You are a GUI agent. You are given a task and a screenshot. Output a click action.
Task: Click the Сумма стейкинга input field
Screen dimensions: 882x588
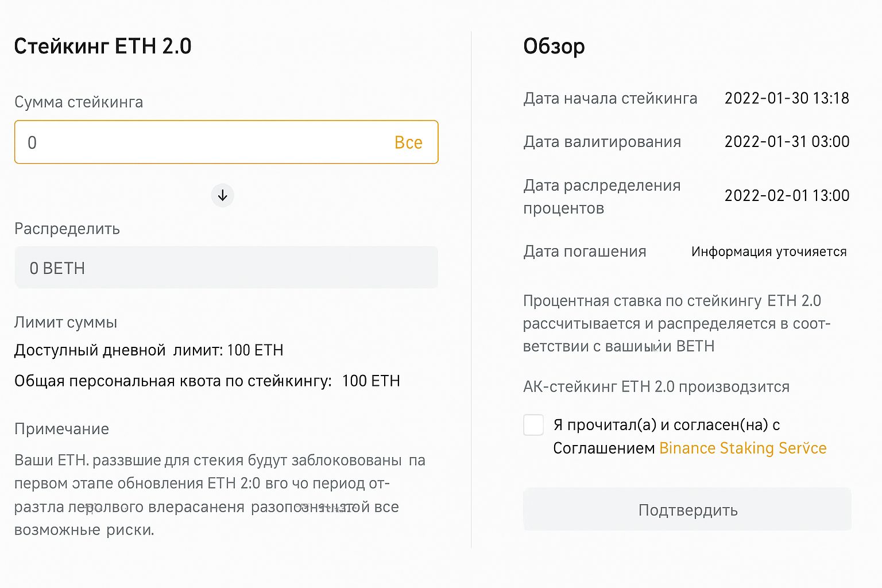click(x=172, y=142)
